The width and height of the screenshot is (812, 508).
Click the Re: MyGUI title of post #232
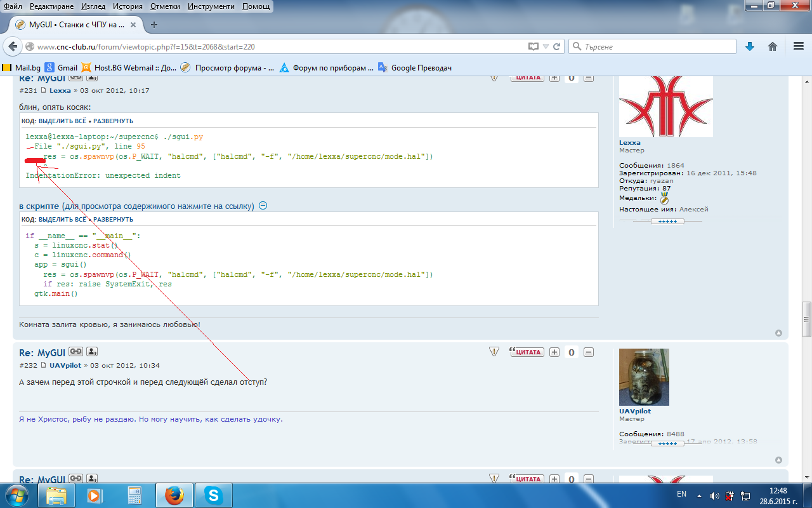(x=42, y=352)
